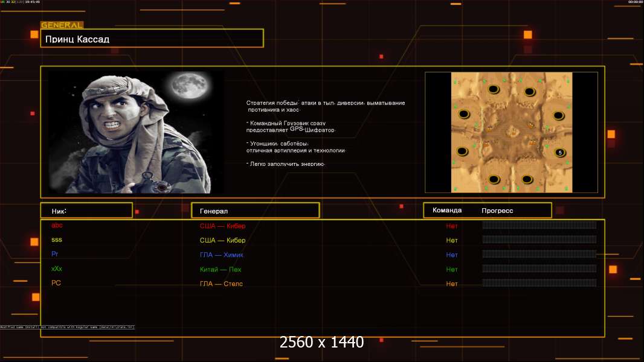This screenshot has width=644, height=362.
Task: Click the progress bar for player abc
Action: click(539, 226)
